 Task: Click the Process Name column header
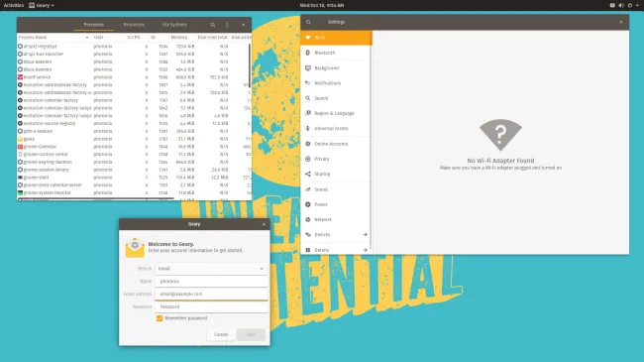(54, 38)
